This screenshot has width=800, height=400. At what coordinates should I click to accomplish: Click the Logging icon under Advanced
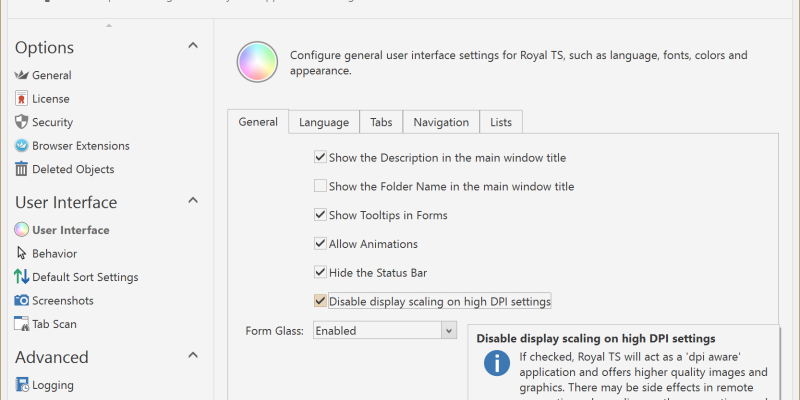[22, 385]
